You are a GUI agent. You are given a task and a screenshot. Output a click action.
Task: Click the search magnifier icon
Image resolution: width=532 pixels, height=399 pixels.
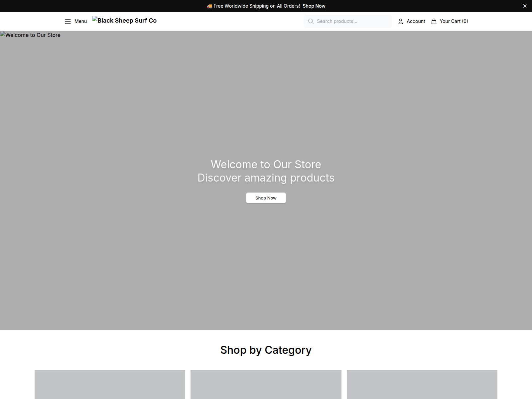pyautogui.click(x=311, y=21)
